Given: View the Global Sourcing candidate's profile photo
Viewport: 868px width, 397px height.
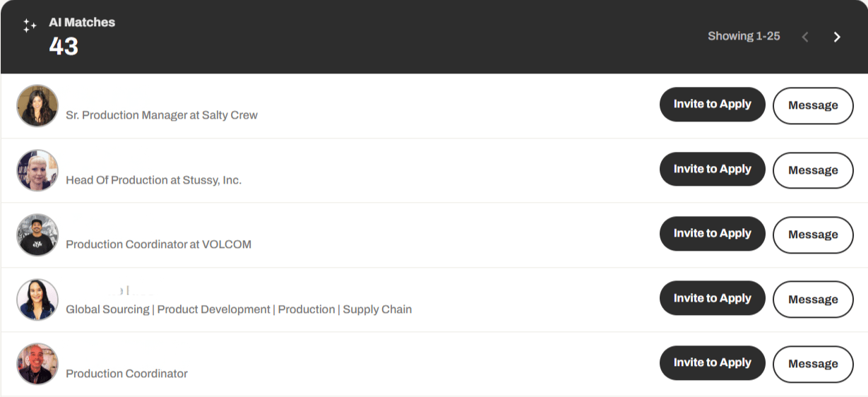Looking at the screenshot, I should tap(37, 300).
